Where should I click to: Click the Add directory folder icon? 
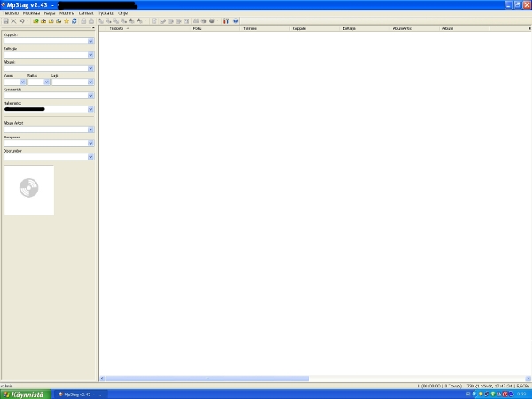click(x=43, y=21)
